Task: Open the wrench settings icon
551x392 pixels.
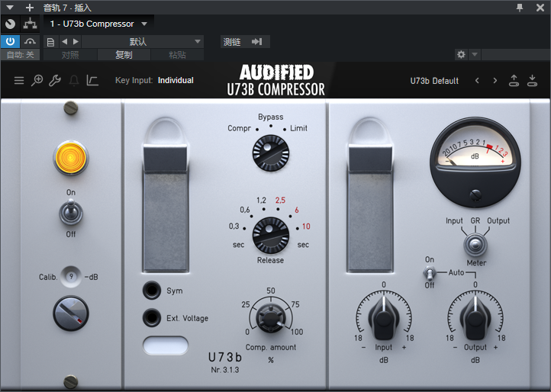Action: [55, 81]
